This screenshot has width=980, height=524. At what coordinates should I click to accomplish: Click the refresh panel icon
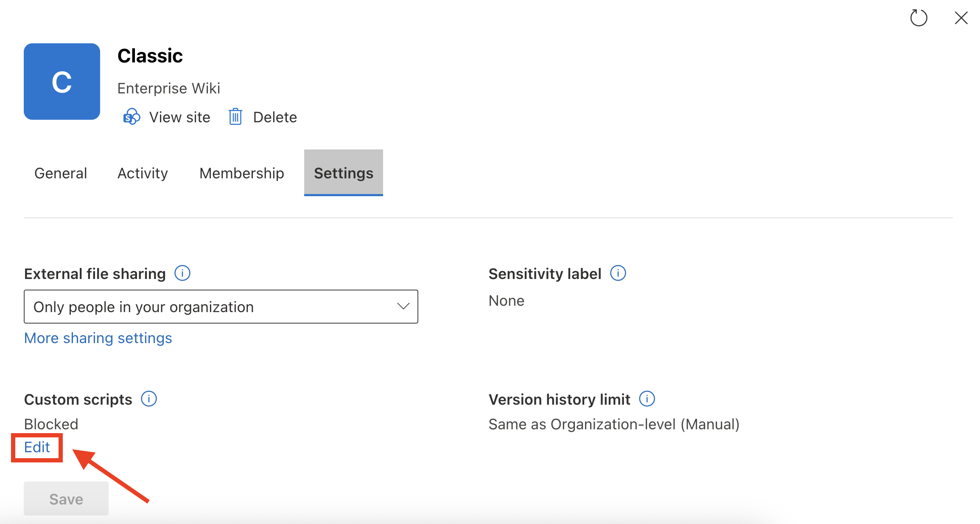(x=918, y=18)
